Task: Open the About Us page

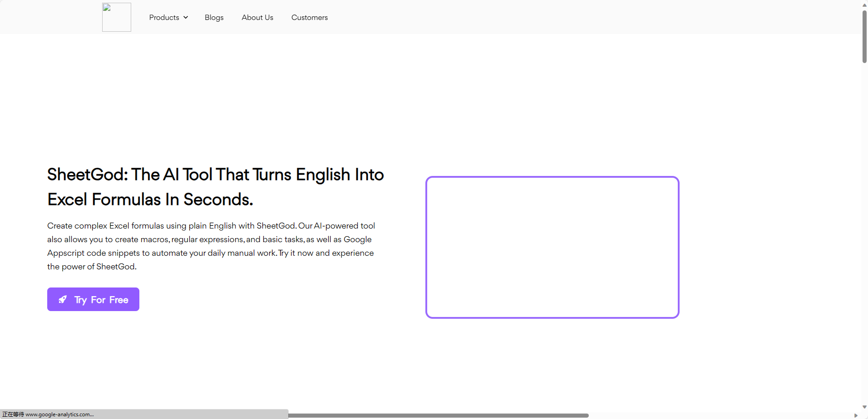Action: tap(257, 17)
